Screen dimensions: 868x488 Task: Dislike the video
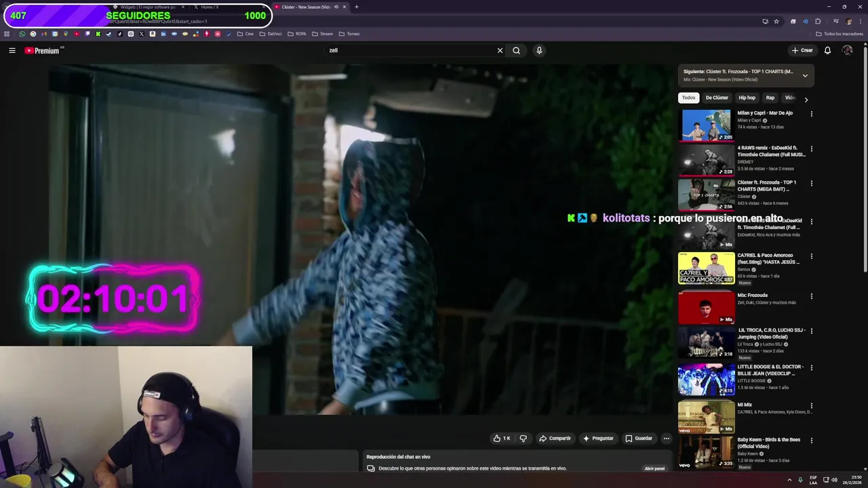[x=523, y=439]
